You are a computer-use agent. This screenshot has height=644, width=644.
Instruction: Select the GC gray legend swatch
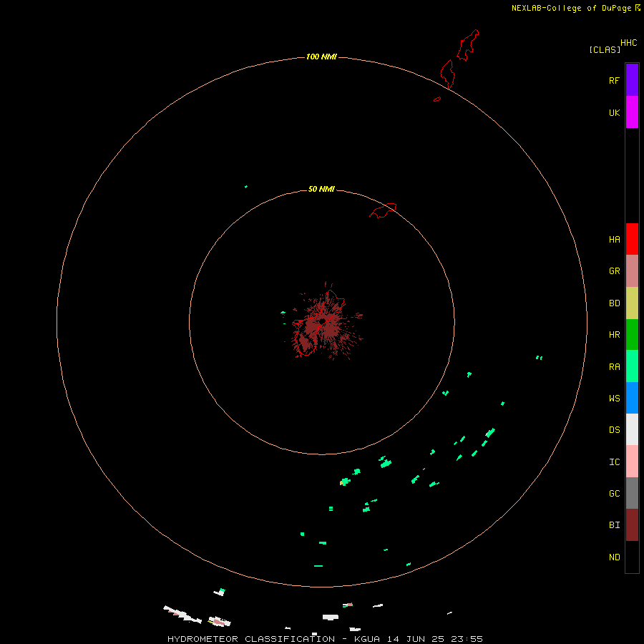(632, 493)
